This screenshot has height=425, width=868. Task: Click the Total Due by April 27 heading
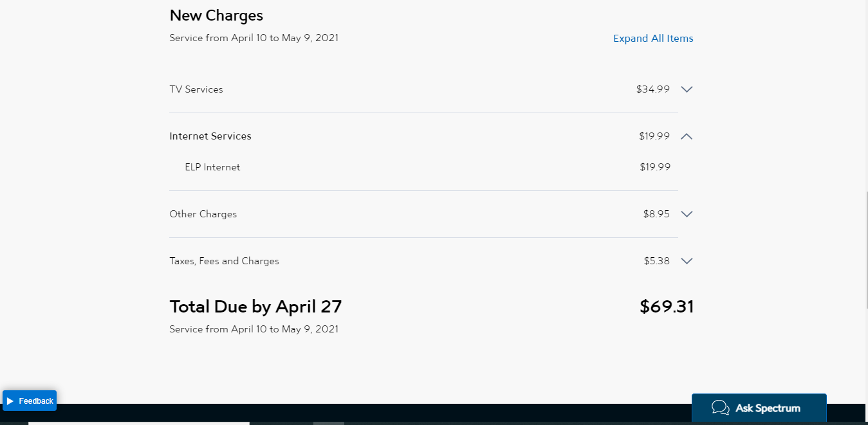click(x=255, y=307)
